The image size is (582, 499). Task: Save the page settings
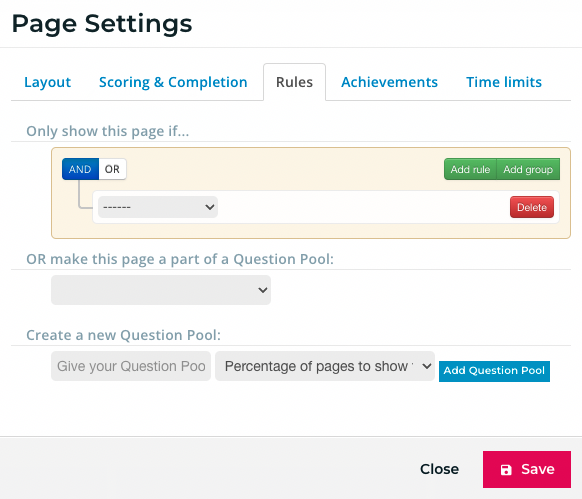pos(527,469)
